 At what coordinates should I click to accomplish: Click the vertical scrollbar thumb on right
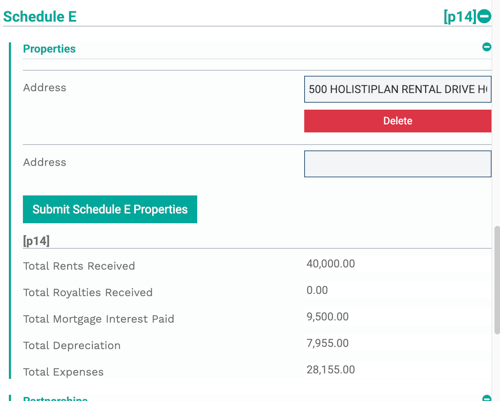[x=497, y=280]
